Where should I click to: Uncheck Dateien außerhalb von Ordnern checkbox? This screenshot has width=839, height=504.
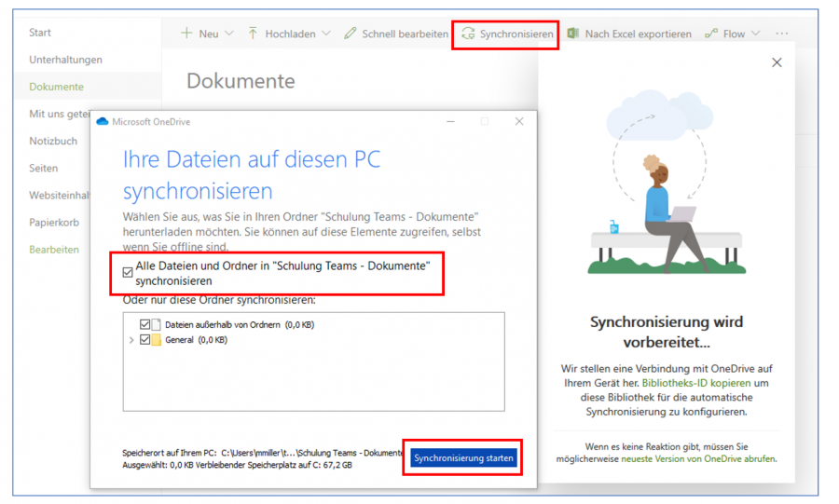tap(144, 324)
